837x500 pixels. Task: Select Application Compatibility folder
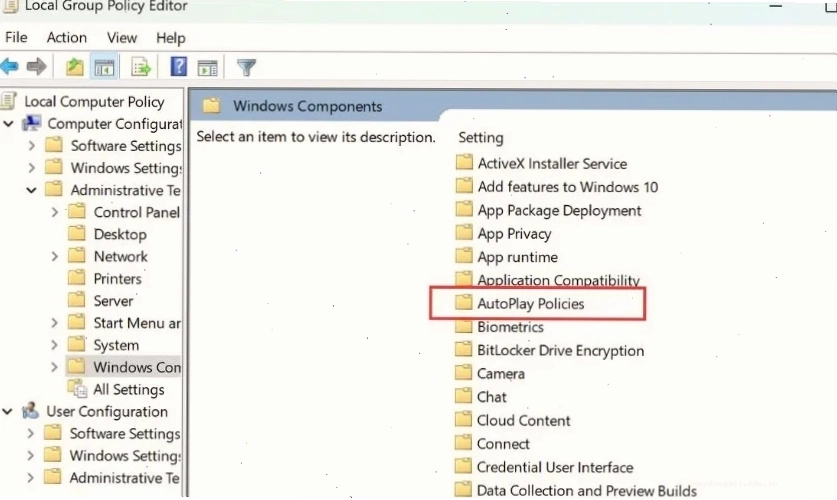pos(558,280)
